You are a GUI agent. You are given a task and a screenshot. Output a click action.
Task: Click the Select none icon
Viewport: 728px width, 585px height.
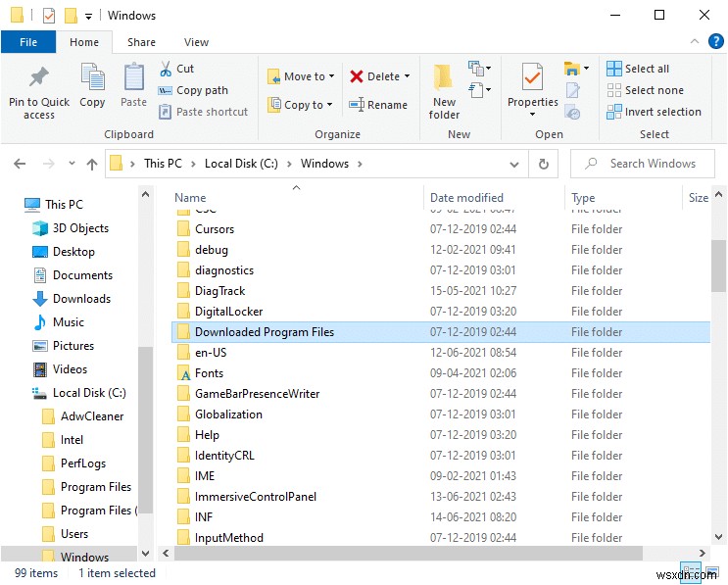613,90
